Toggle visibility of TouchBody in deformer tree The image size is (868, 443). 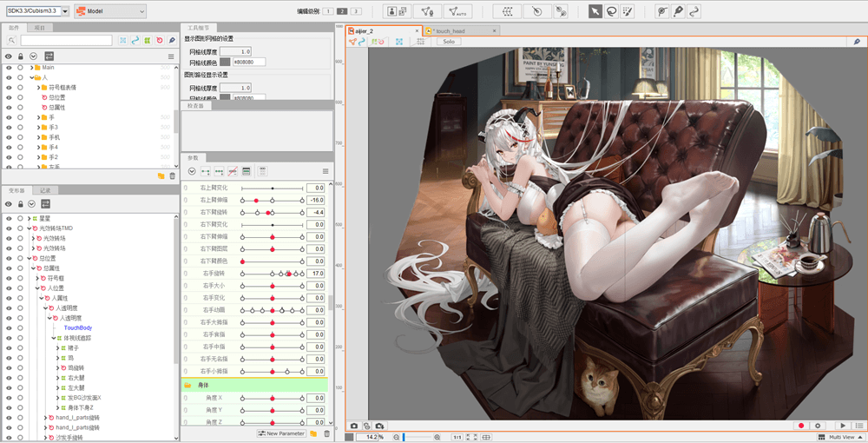point(9,327)
